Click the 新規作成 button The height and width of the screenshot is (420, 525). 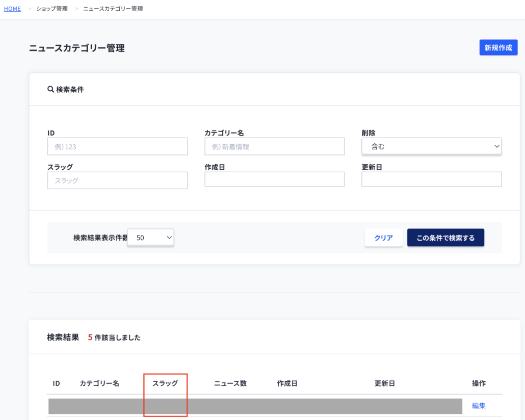(498, 47)
